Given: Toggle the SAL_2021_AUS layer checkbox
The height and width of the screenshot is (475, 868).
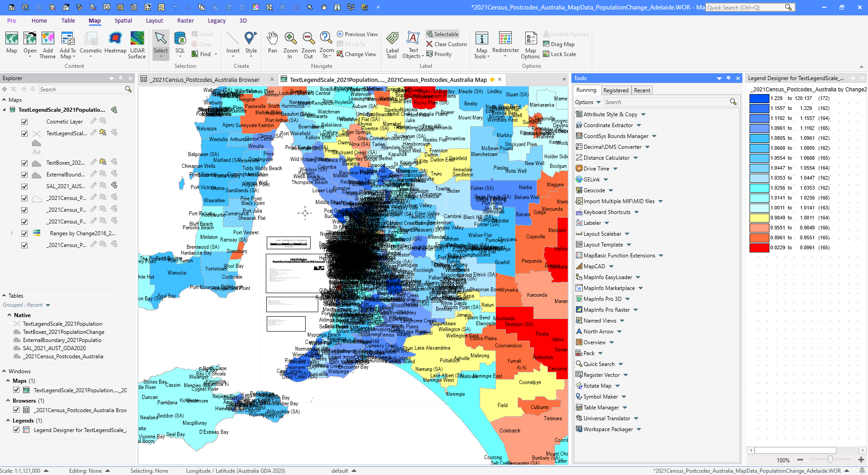Looking at the screenshot, I should (24, 186).
